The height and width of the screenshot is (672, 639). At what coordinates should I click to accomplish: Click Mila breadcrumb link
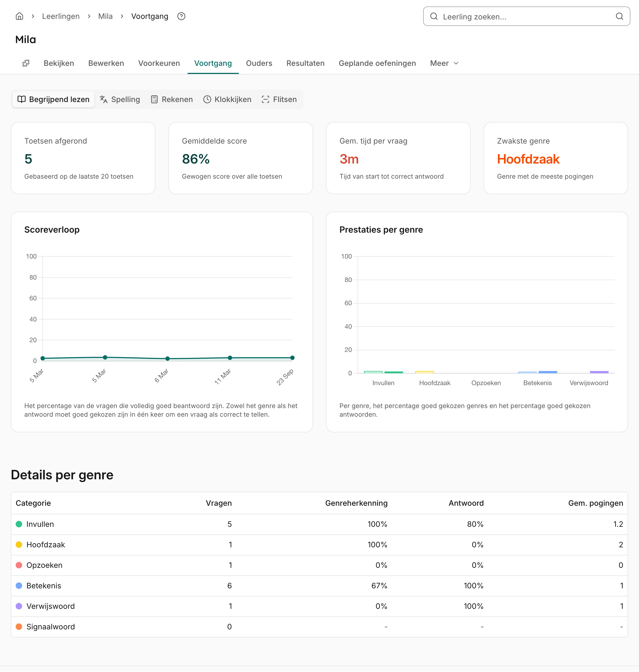[x=105, y=16]
